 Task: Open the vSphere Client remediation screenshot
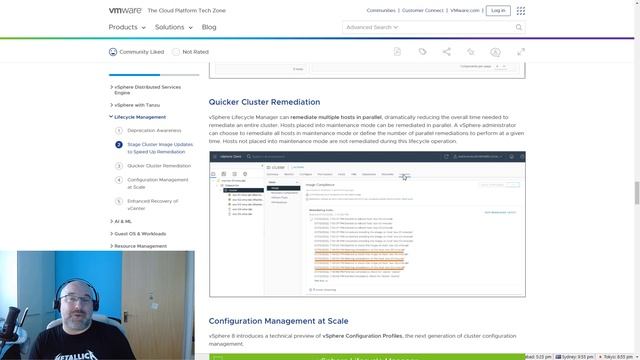click(367, 224)
